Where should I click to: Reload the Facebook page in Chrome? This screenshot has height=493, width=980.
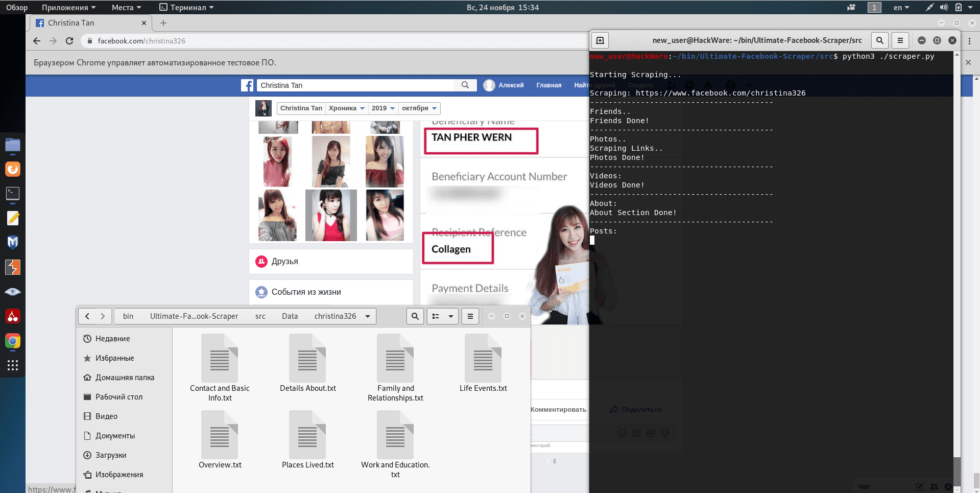click(69, 41)
